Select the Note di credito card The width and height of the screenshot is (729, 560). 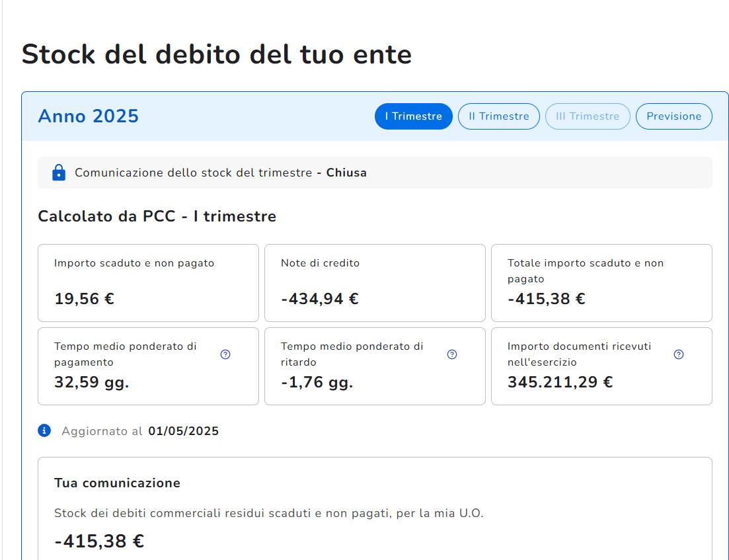375,282
